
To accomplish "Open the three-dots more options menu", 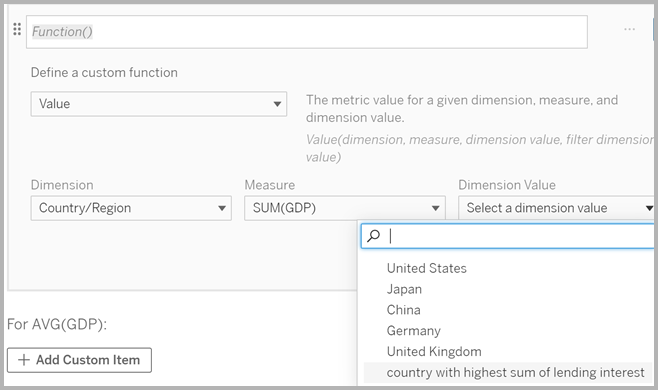I will [629, 29].
